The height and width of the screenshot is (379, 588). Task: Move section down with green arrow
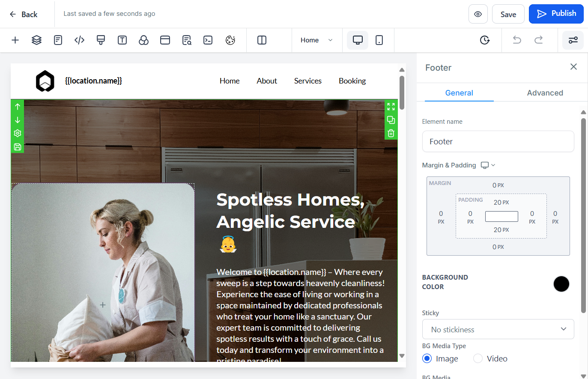coord(18,120)
